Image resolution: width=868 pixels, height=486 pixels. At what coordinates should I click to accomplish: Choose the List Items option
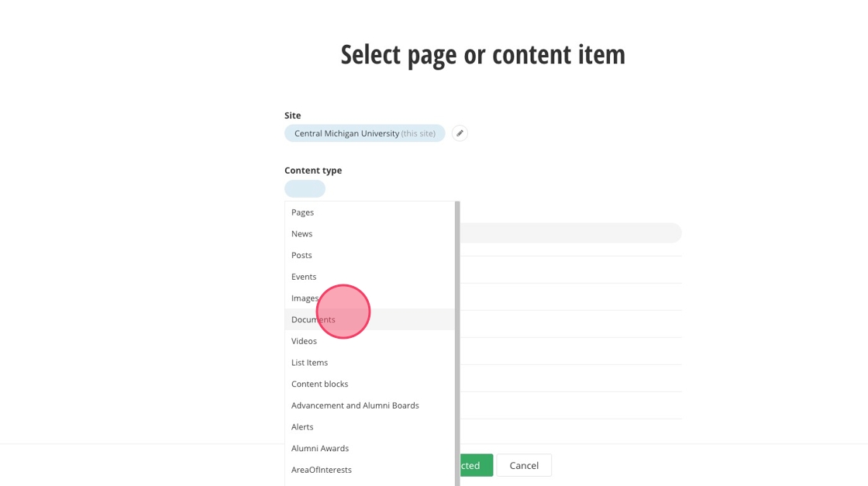310,363
